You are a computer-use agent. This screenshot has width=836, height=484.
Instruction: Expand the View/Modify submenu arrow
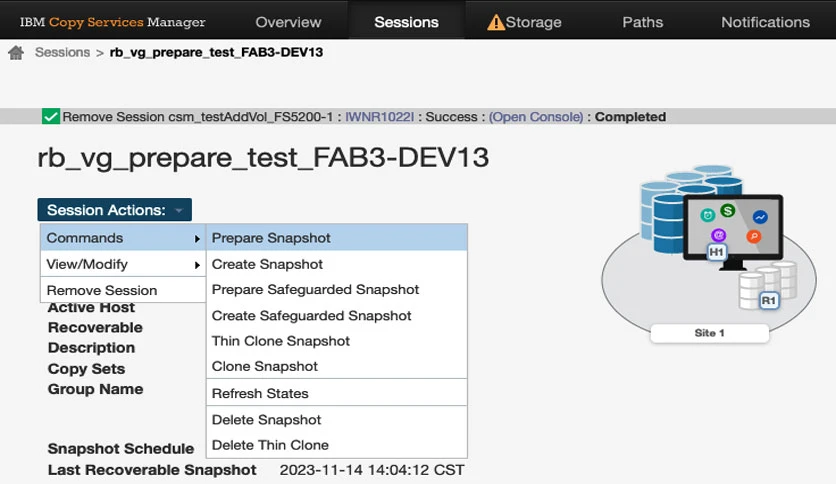[197, 264]
